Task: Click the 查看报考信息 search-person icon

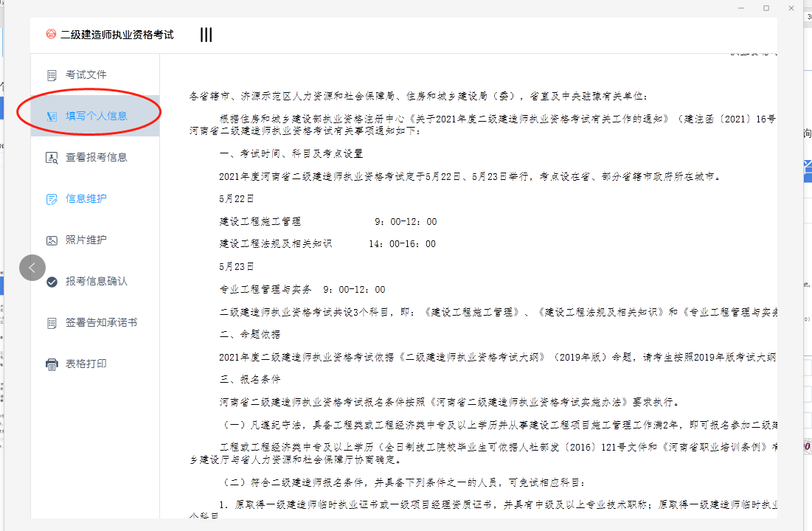Action: [x=52, y=158]
